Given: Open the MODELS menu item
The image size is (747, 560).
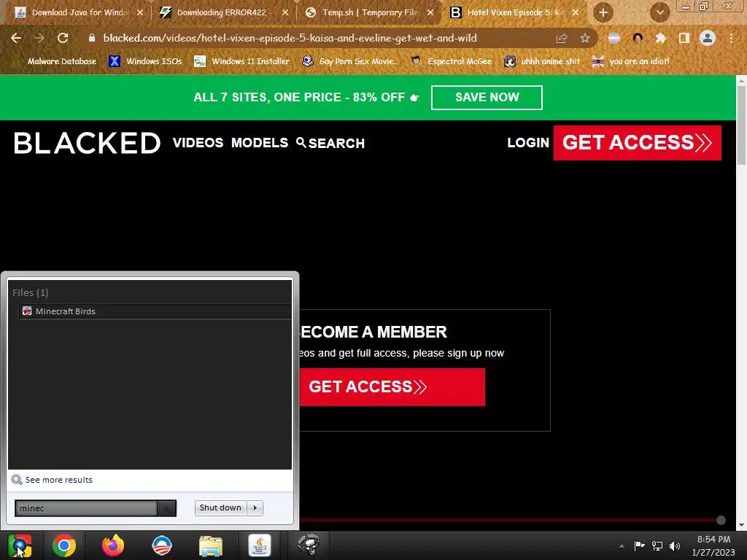Looking at the screenshot, I should (260, 143).
